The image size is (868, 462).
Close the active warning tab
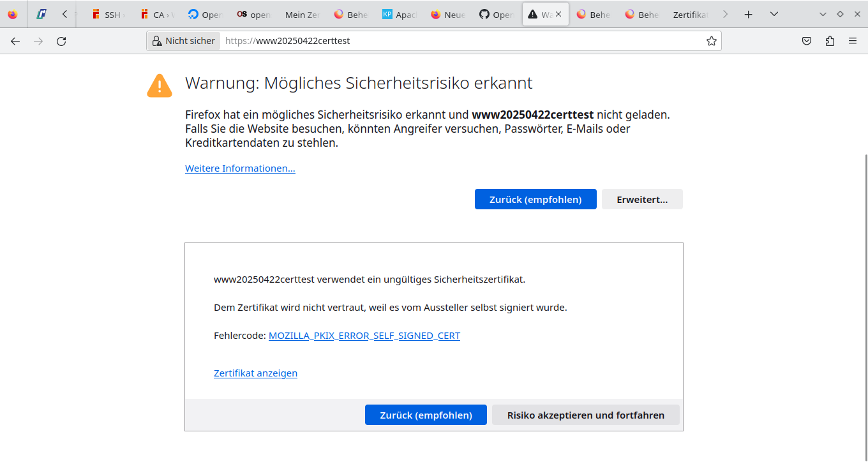558,14
